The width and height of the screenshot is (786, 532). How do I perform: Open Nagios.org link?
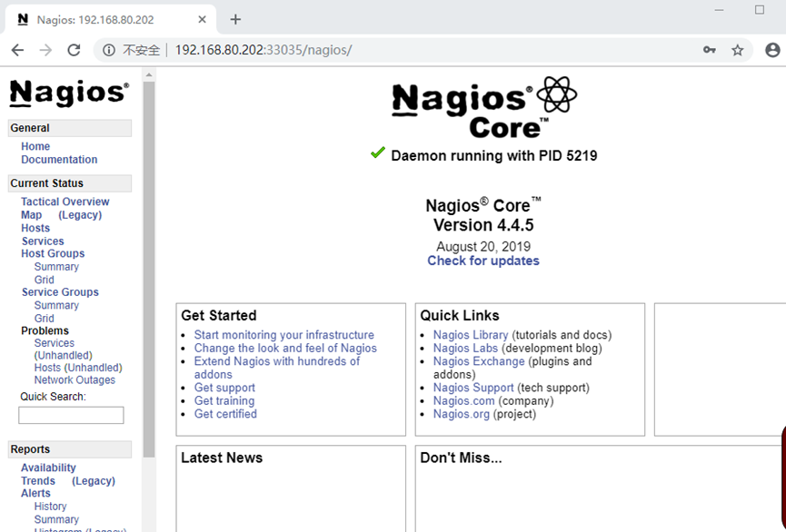point(462,414)
